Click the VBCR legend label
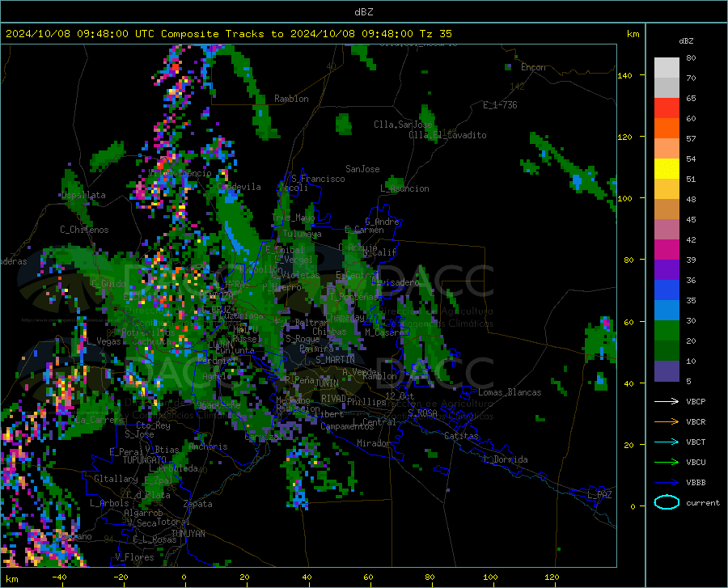Screen dimensions: 728x588 (696, 422)
